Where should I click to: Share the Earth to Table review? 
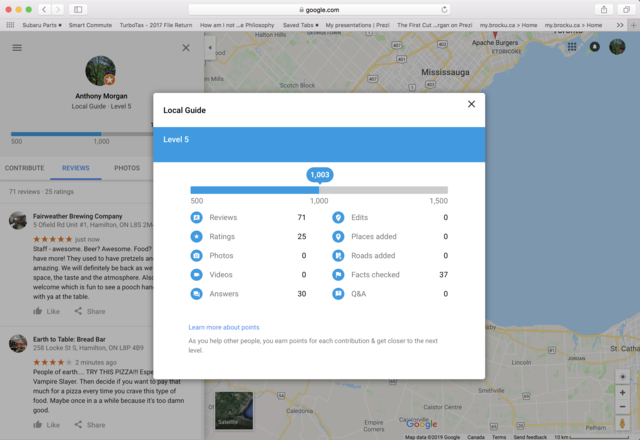click(x=90, y=425)
